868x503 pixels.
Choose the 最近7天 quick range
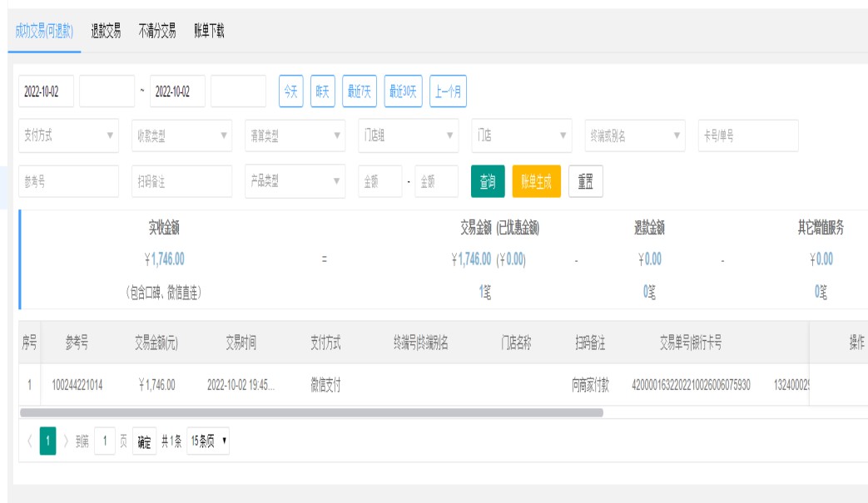tap(360, 91)
